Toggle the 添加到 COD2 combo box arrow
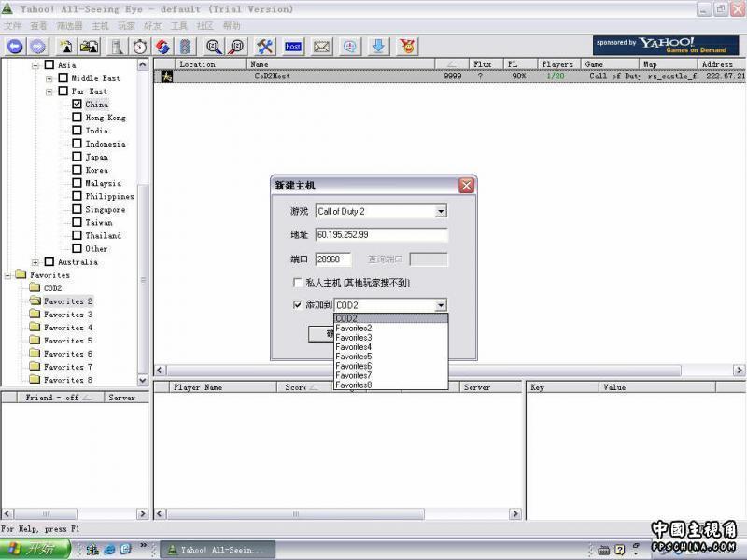Image resolution: width=747 pixels, height=560 pixels. [x=441, y=305]
